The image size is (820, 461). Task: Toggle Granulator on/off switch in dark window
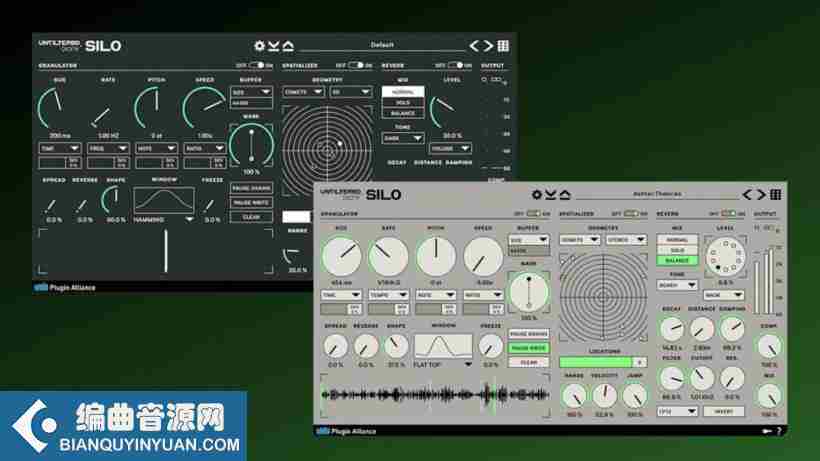click(x=257, y=65)
